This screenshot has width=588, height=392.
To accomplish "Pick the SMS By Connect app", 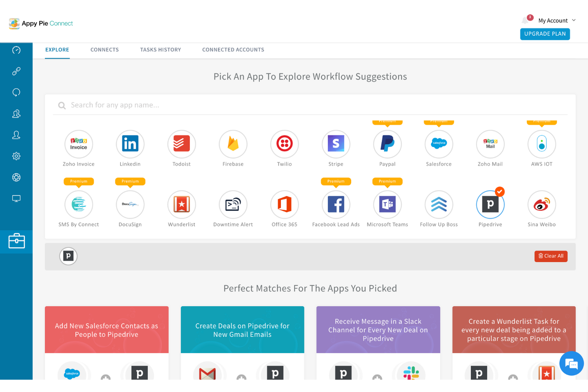I will 79,205.
